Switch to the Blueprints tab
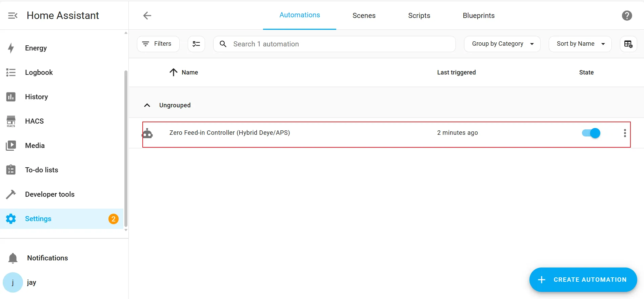644x299 pixels. [478, 16]
